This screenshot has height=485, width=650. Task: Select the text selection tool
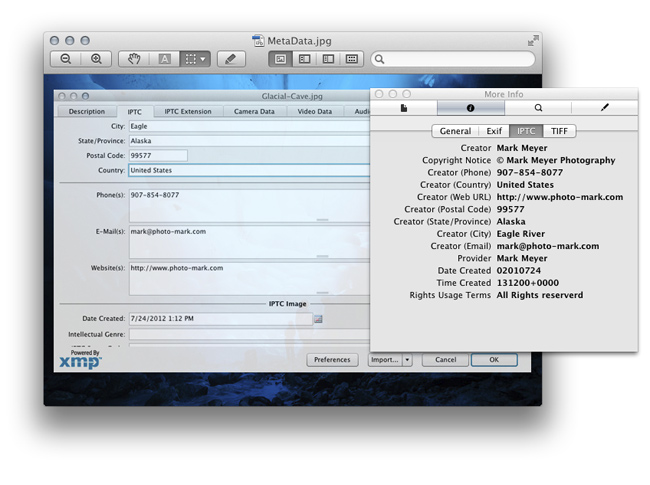pos(165,59)
